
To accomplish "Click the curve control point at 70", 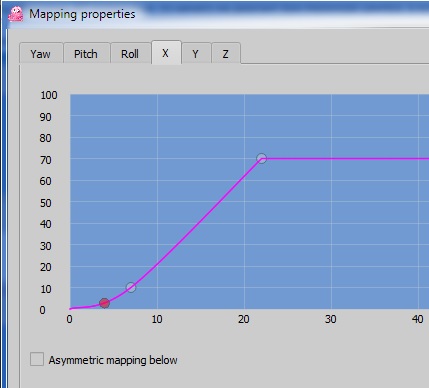I will click(262, 158).
